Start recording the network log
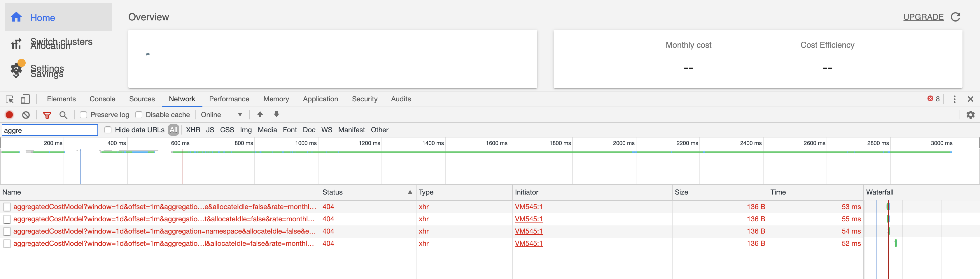Screen dimensions: 980x279 tap(9, 114)
